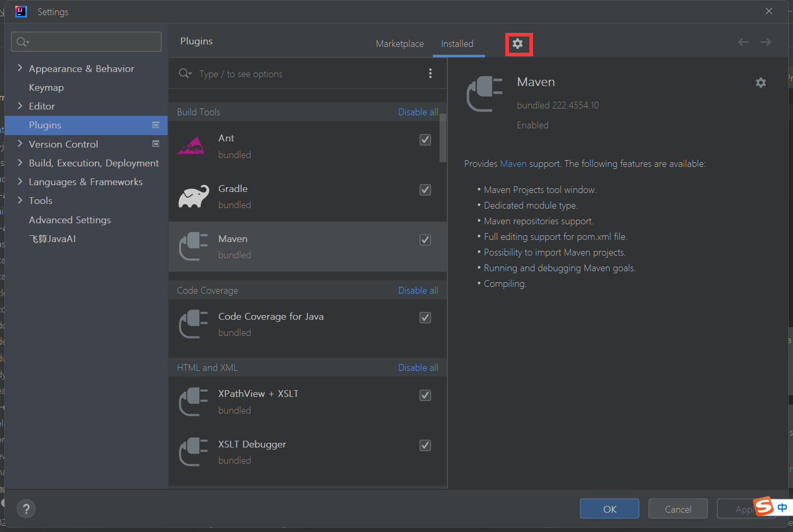This screenshot has width=793, height=532.
Task: Open the plugins manage gear menu
Action: tap(517, 44)
